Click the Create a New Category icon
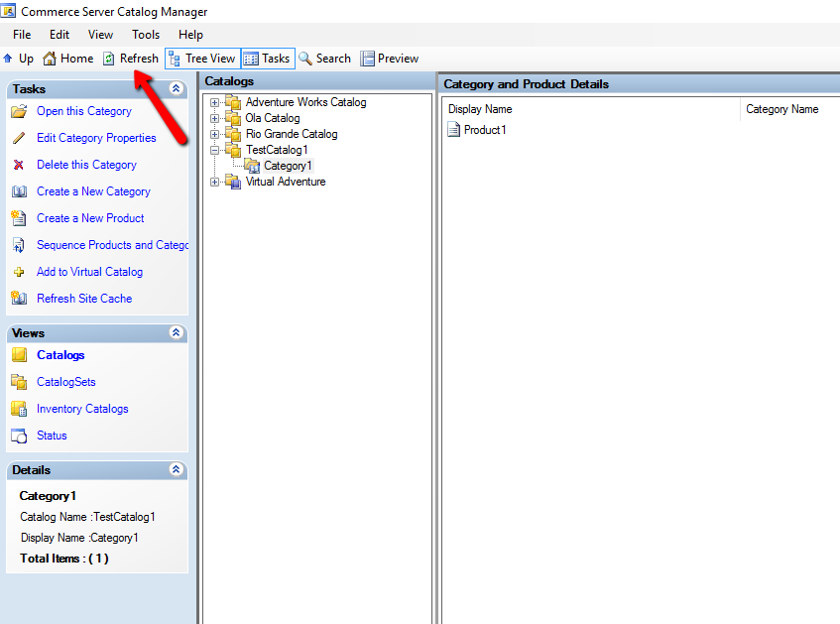The width and height of the screenshot is (840, 624). pos(19,191)
